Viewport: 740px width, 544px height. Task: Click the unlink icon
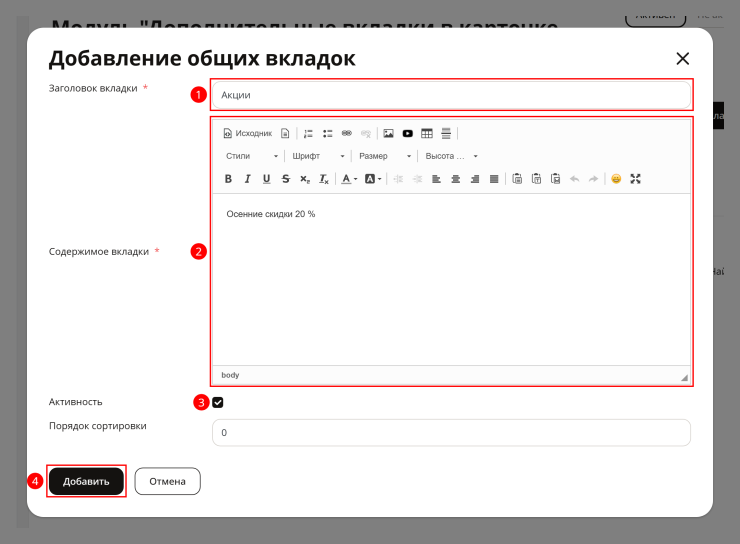pos(366,134)
